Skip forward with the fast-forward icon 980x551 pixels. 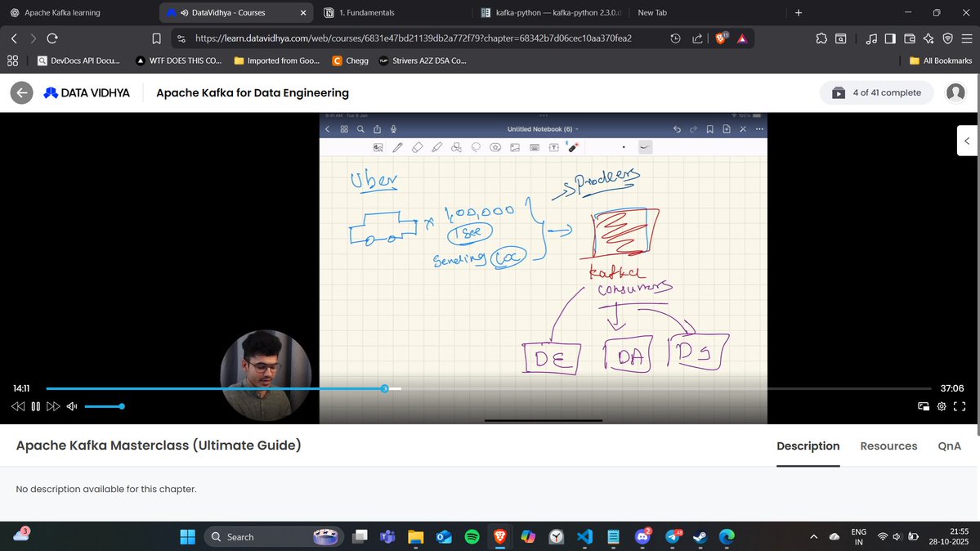coord(53,406)
